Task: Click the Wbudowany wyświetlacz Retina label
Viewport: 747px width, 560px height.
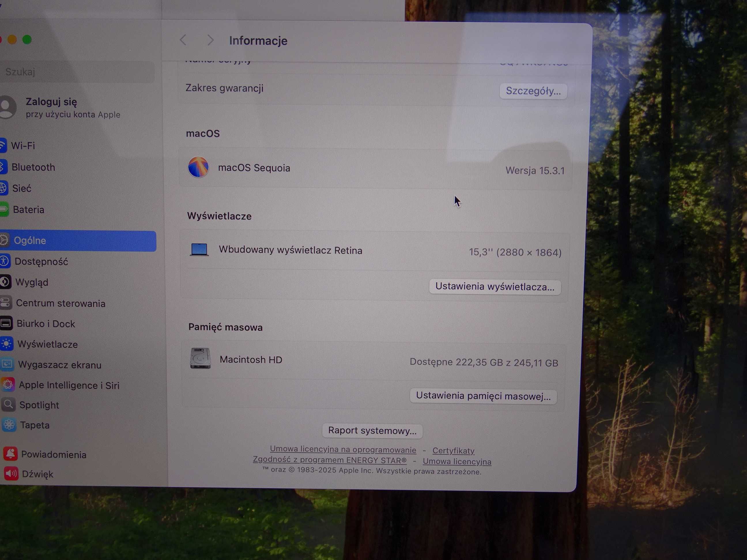Action: click(290, 250)
